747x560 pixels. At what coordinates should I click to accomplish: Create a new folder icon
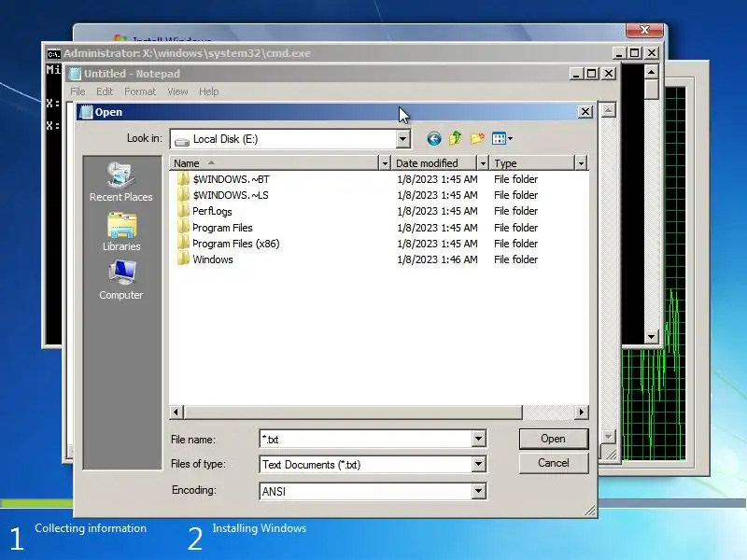click(477, 138)
